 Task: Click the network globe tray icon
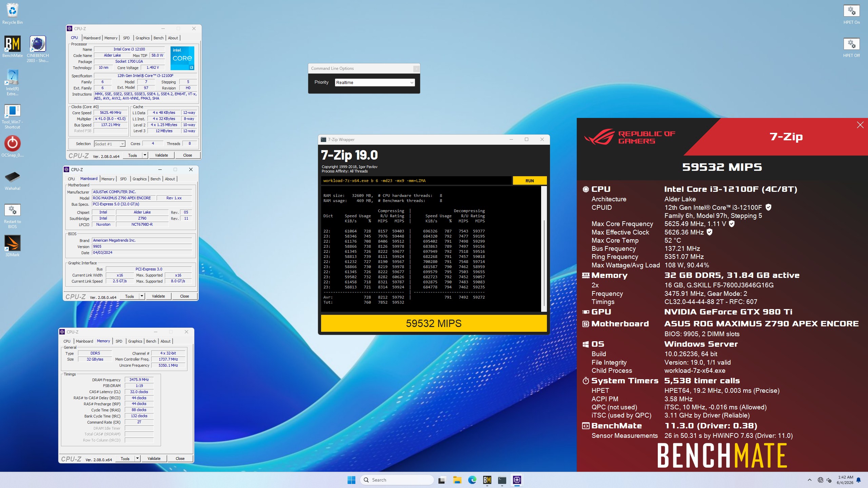coord(821,480)
